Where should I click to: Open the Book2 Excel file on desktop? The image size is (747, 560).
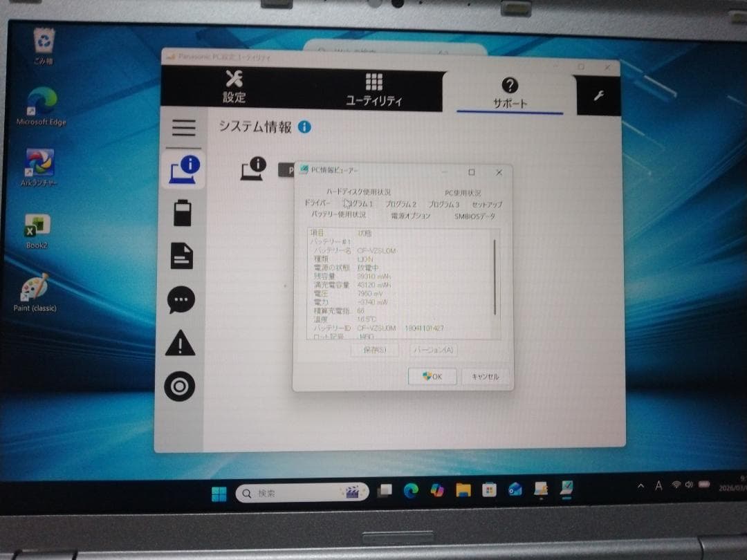[x=37, y=231]
